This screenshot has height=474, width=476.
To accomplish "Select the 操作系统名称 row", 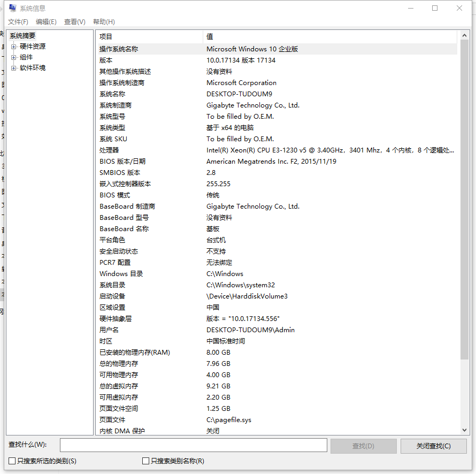I will (x=277, y=49).
